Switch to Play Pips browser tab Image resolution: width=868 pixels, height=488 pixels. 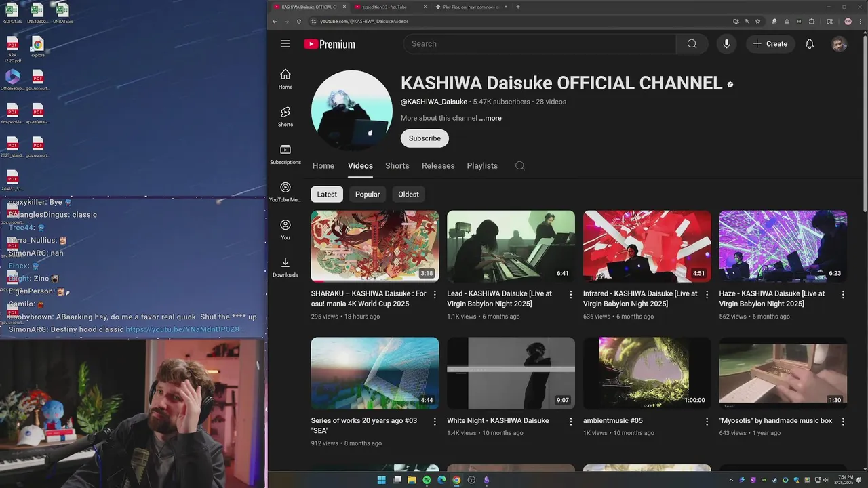471,7
